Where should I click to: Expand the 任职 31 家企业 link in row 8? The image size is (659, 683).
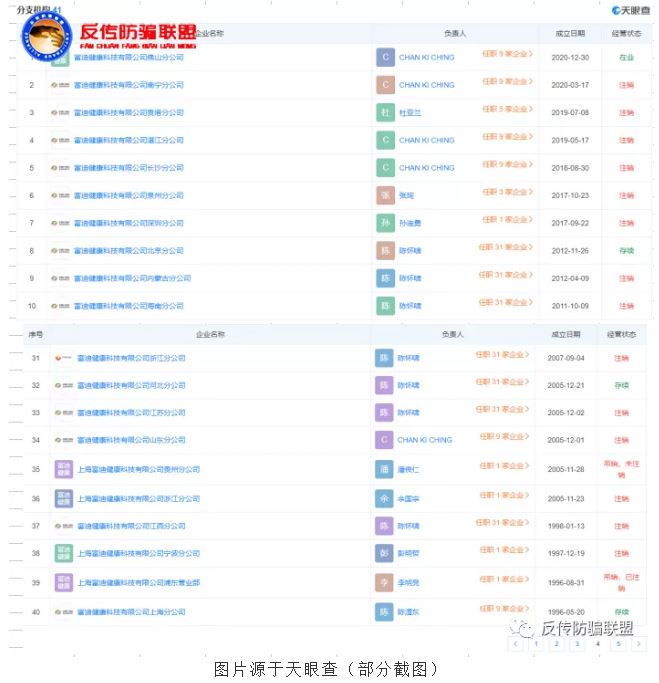(x=505, y=247)
